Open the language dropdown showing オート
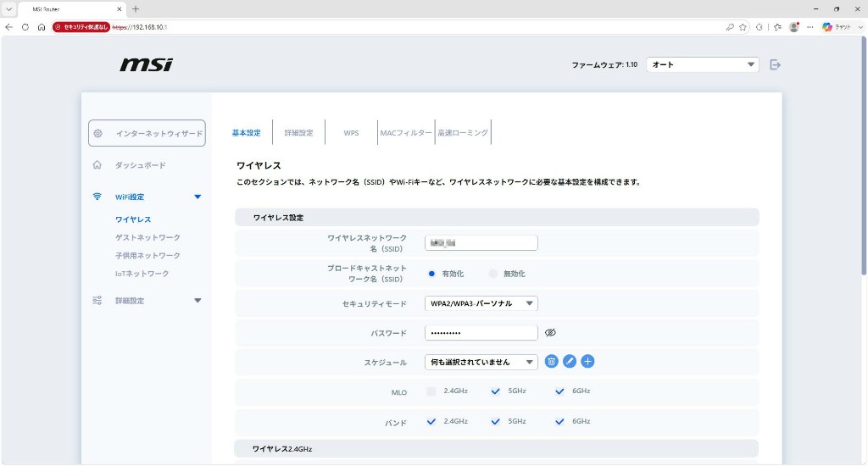 703,64
